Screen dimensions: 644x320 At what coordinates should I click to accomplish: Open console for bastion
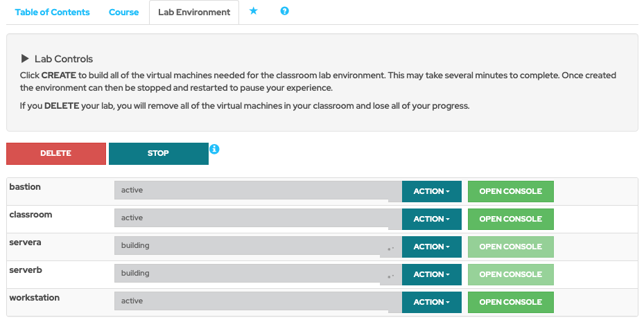point(511,191)
